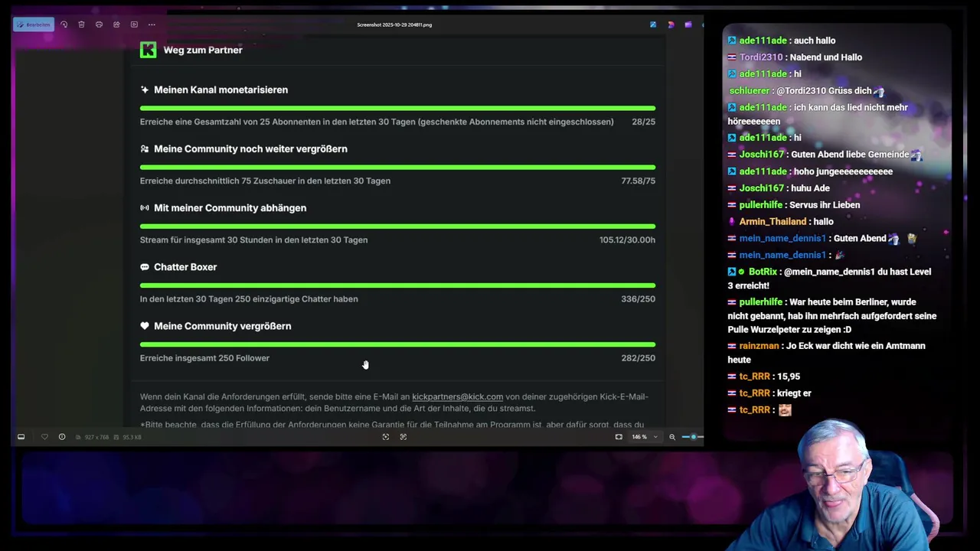Click the flag badge beside rainzman

click(732, 346)
